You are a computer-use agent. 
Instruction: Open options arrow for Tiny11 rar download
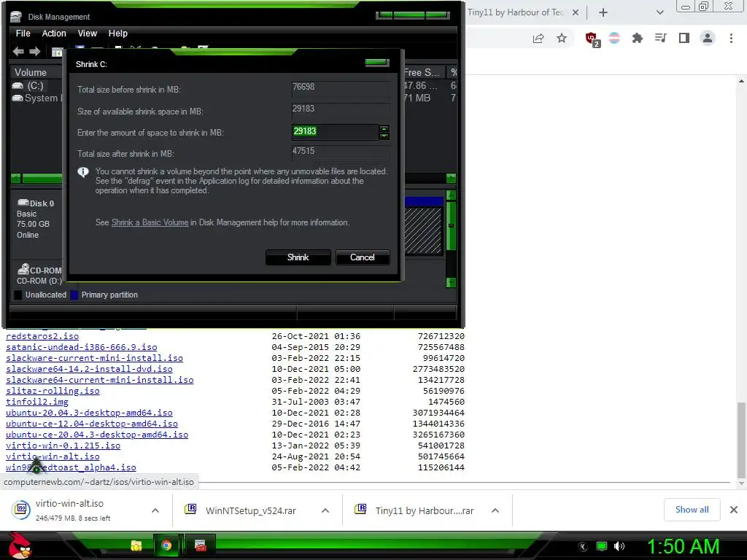pyautogui.click(x=495, y=510)
